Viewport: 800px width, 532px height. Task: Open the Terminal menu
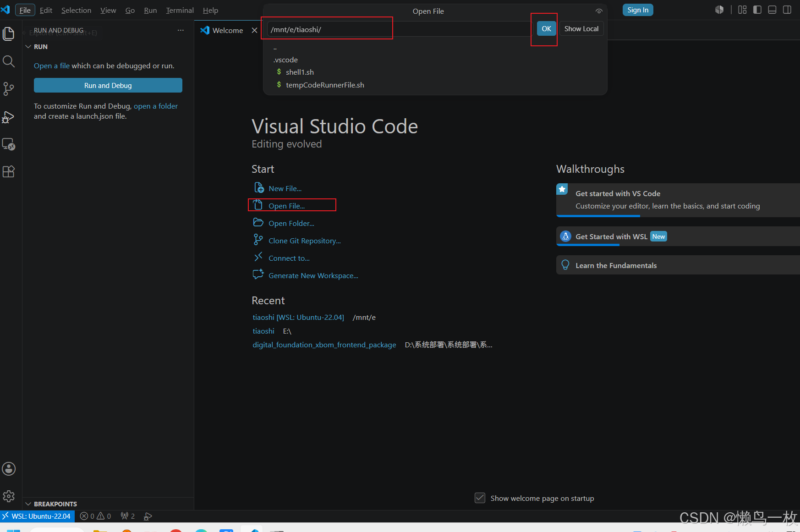tap(180, 10)
